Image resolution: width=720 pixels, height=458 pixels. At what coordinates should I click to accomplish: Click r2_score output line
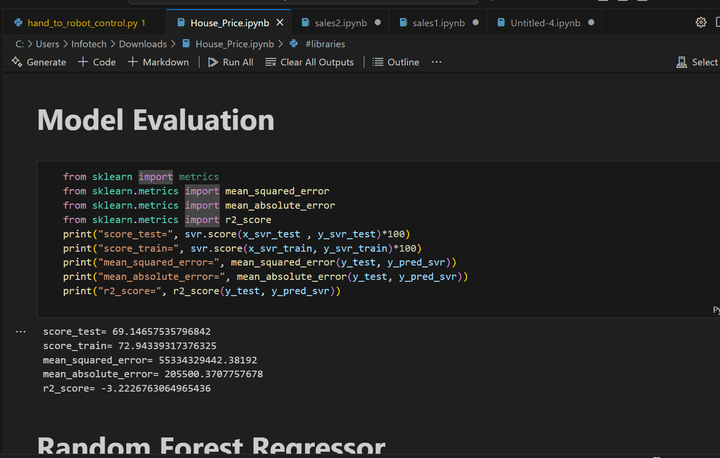(x=127, y=389)
